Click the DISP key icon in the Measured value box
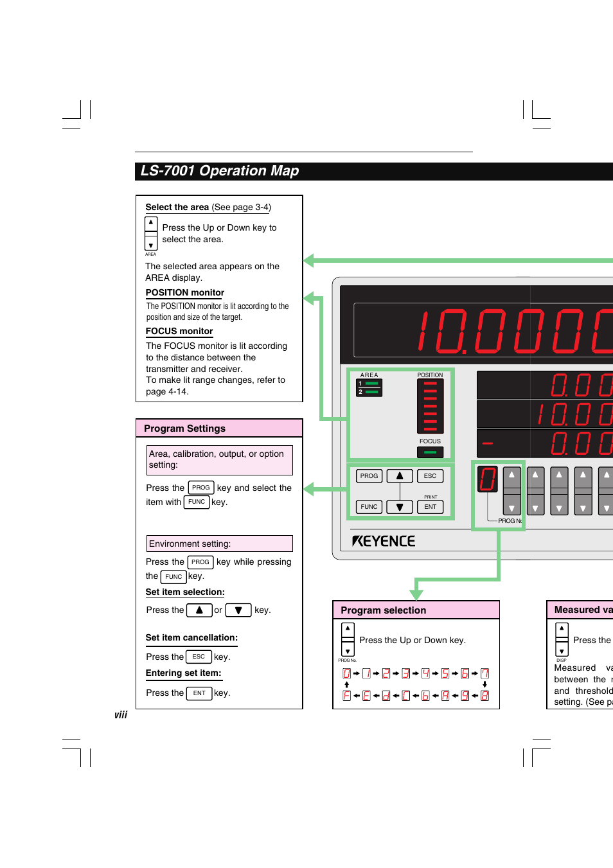 coord(562,639)
